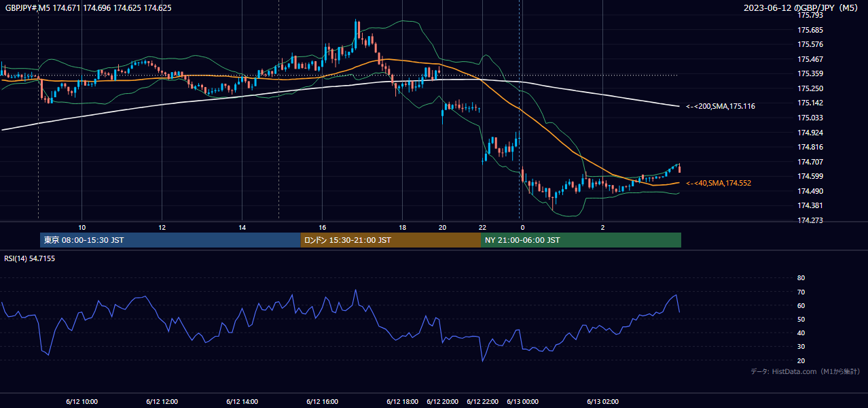Click the RSI 40 level label
Viewport: 868px width, 408px height.
[801, 333]
